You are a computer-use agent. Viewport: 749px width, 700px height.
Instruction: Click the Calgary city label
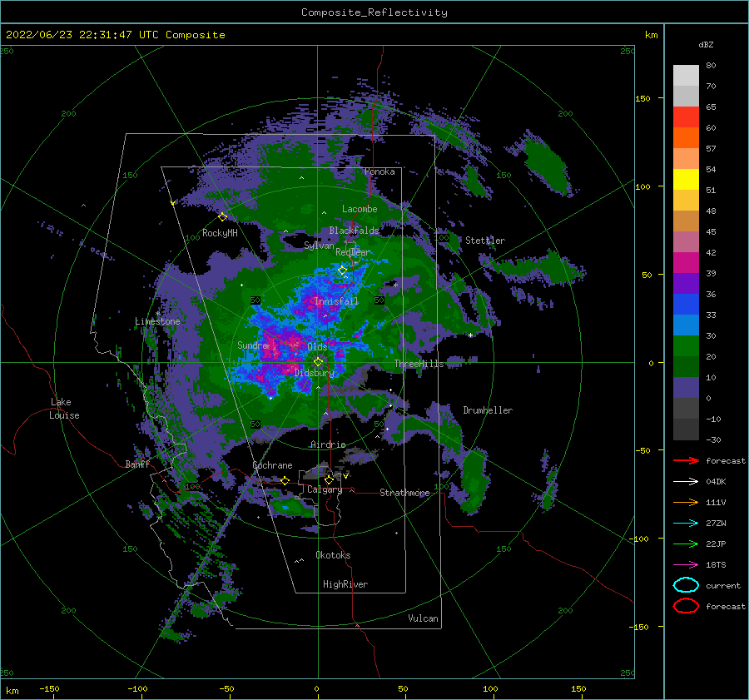click(325, 489)
